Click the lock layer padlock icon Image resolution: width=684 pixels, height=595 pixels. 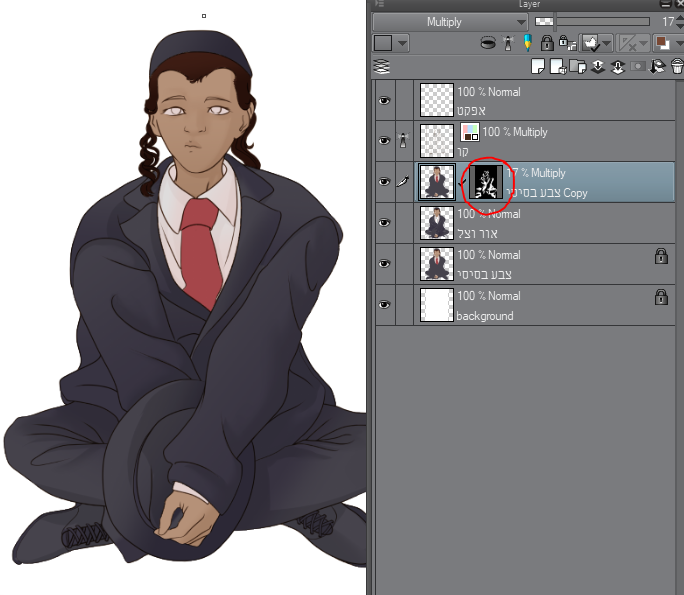pos(546,43)
